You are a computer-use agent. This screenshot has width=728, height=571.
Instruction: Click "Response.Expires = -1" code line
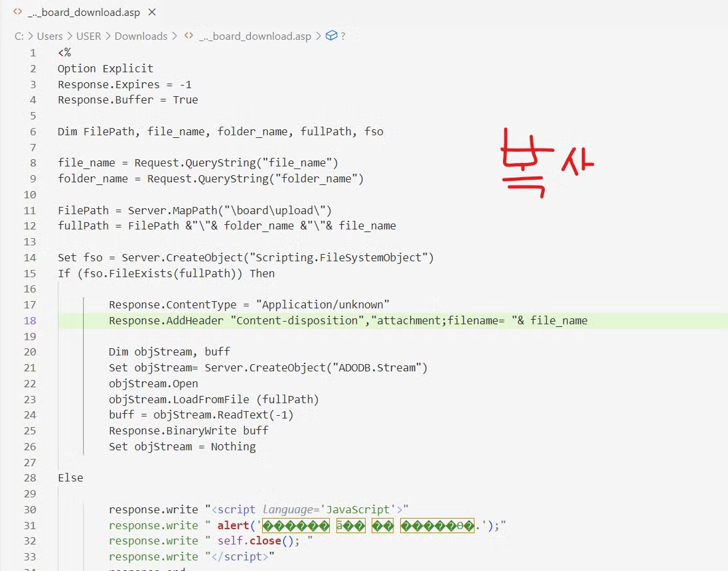(x=124, y=84)
